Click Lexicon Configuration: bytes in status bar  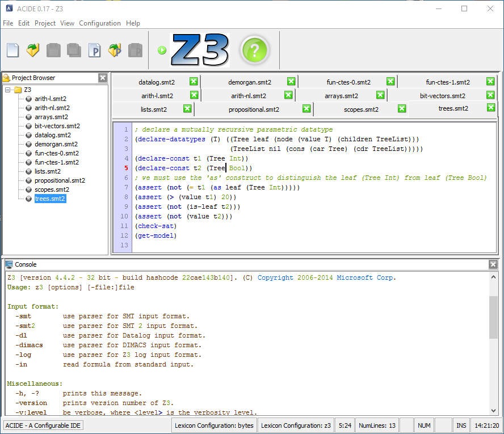click(x=214, y=425)
